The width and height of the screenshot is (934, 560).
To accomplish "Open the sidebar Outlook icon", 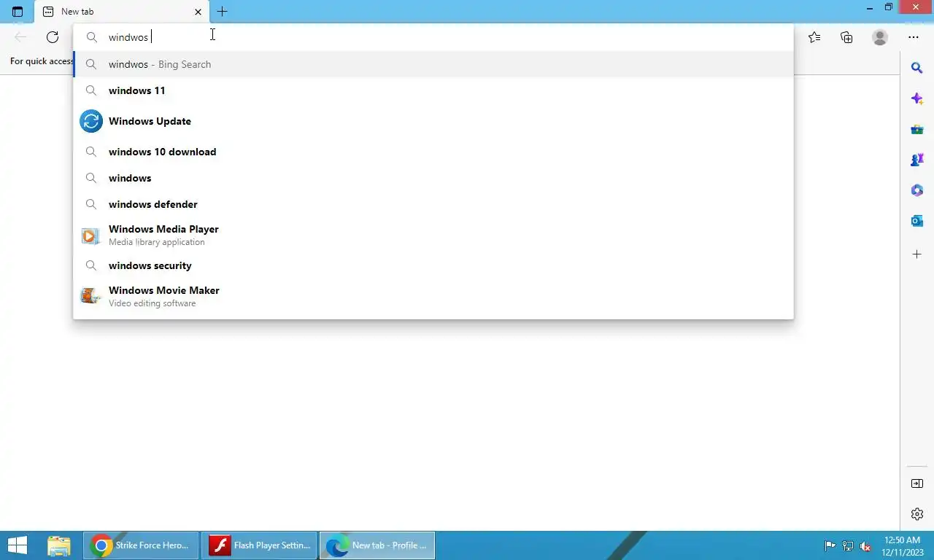I will point(917,221).
